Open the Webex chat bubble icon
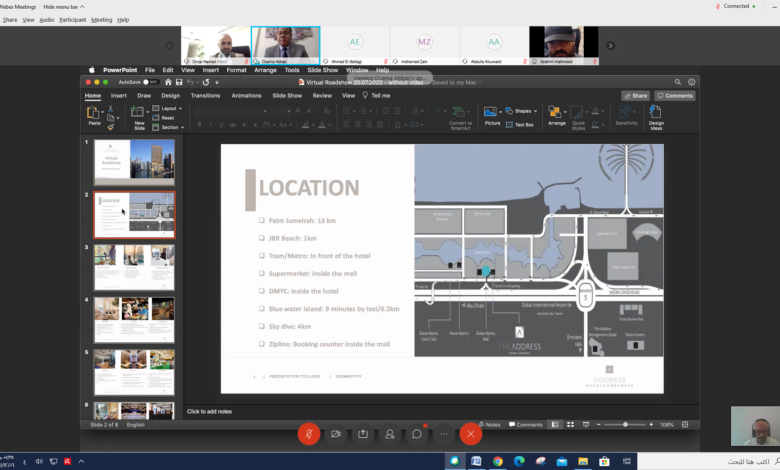The width and height of the screenshot is (780, 470). [417, 433]
